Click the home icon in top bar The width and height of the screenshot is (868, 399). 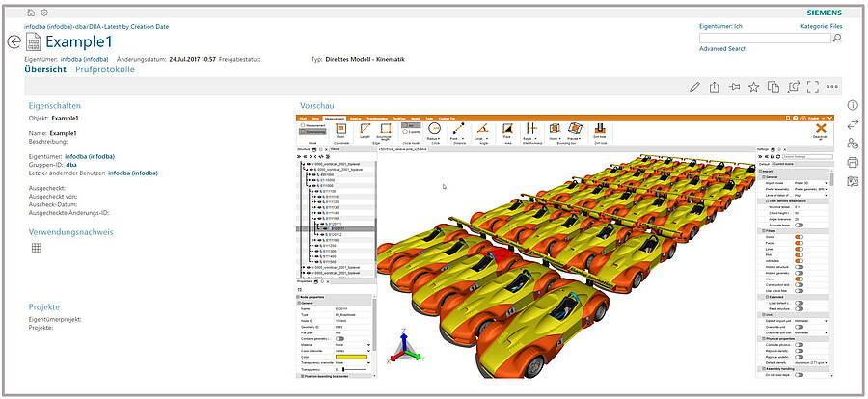coord(32,13)
